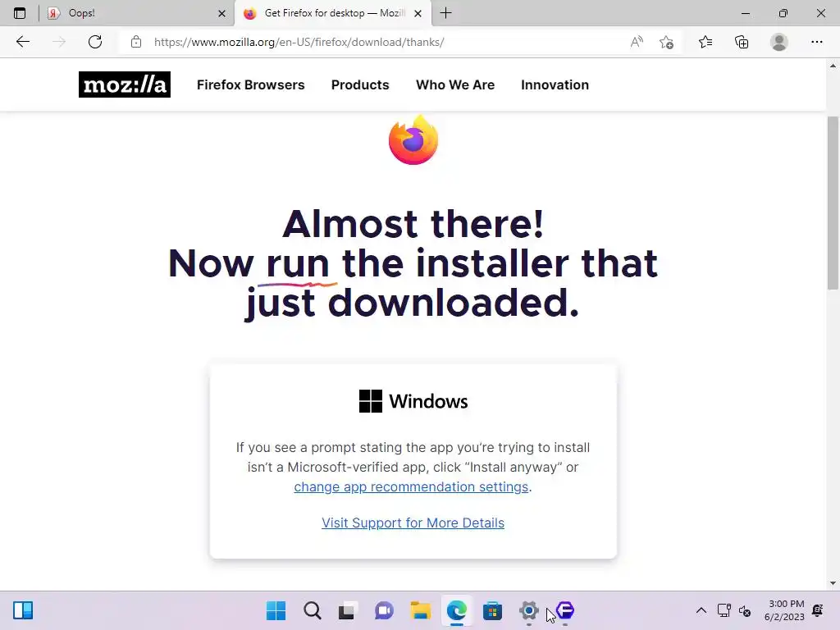Open taskbar Search
The width and height of the screenshot is (840, 630).
tap(313, 610)
